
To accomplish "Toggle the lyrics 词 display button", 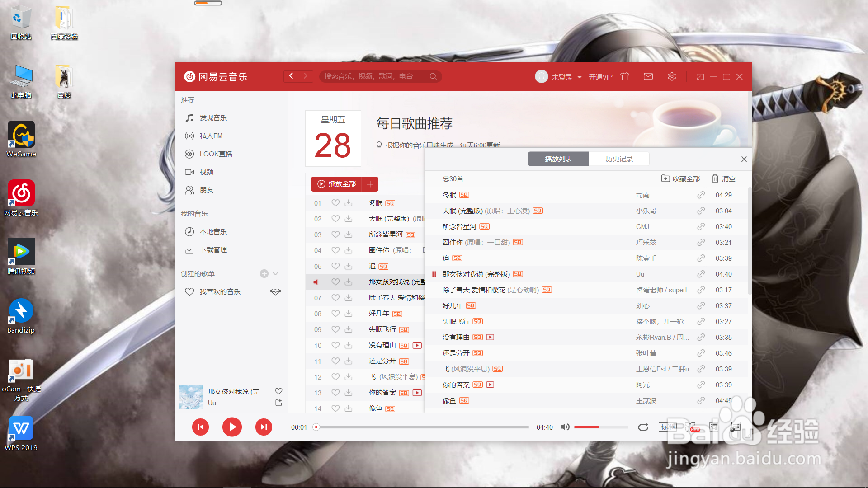I will point(713,427).
